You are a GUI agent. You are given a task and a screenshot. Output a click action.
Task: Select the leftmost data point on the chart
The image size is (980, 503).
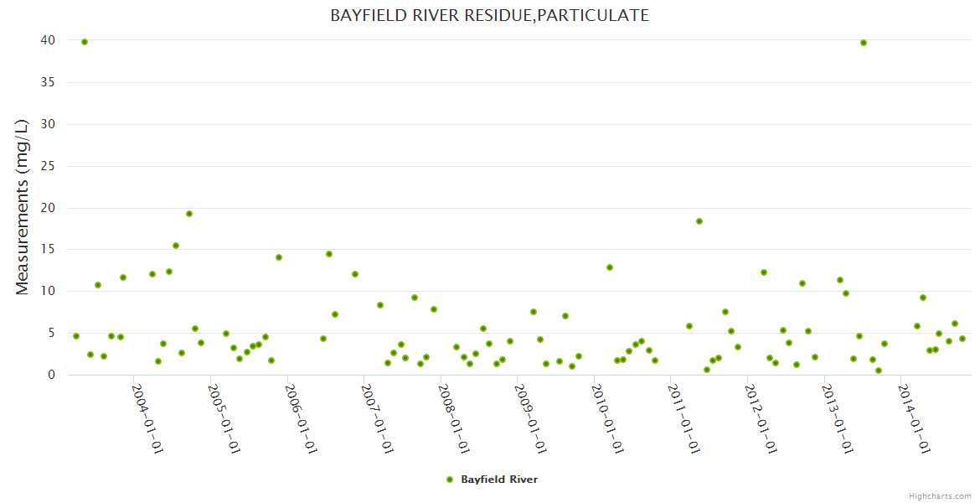click(76, 336)
